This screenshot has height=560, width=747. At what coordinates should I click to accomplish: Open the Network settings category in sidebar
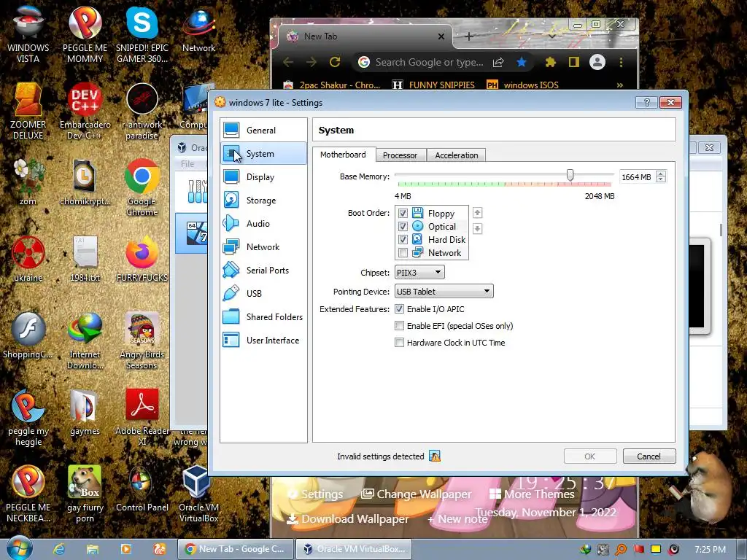[x=263, y=246]
